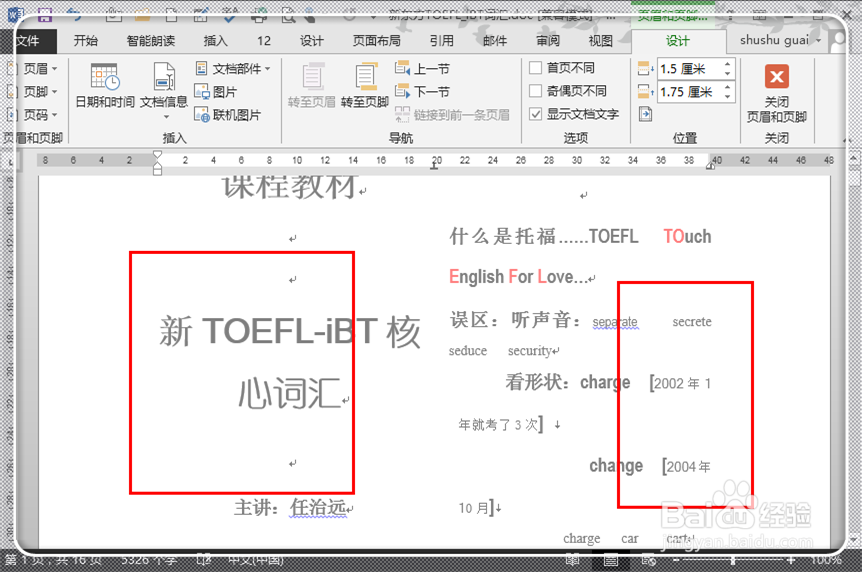Image resolution: width=862 pixels, height=572 pixels.
Task: Click the zoom slider in status bar
Action: 733,560
